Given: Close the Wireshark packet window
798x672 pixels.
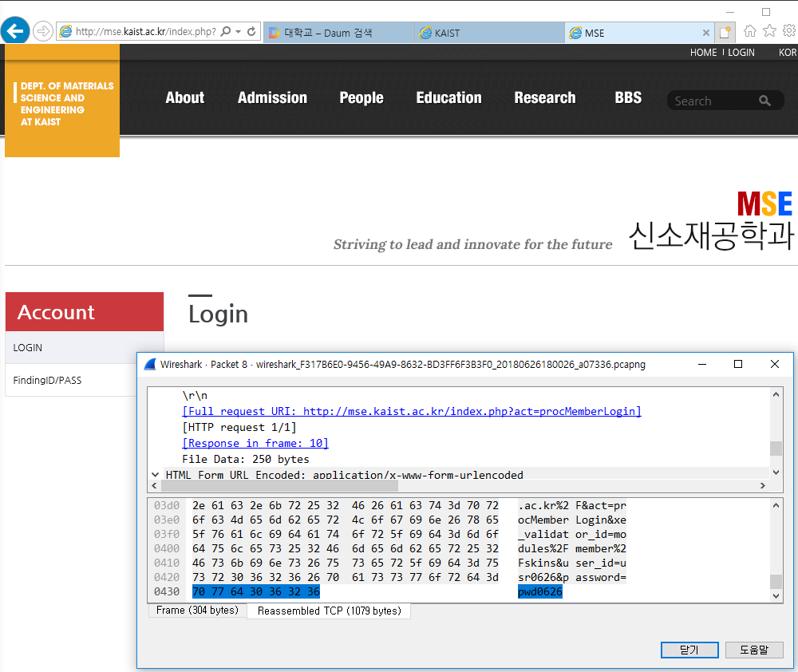Looking at the screenshot, I should click(775, 365).
